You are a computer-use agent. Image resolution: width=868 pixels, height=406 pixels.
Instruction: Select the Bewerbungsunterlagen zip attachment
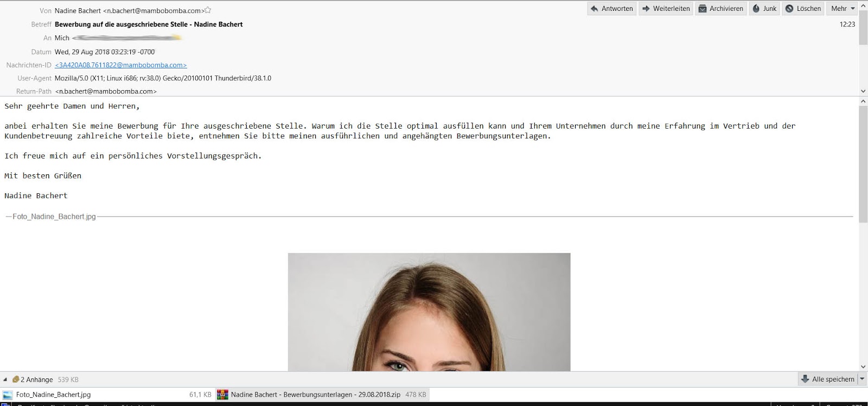(322, 395)
